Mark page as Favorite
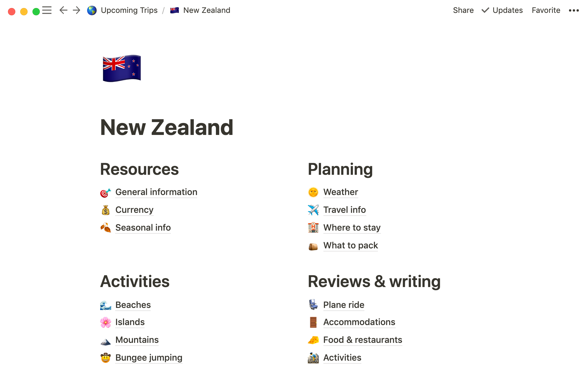This screenshot has height=368, width=588. [546, 10]
